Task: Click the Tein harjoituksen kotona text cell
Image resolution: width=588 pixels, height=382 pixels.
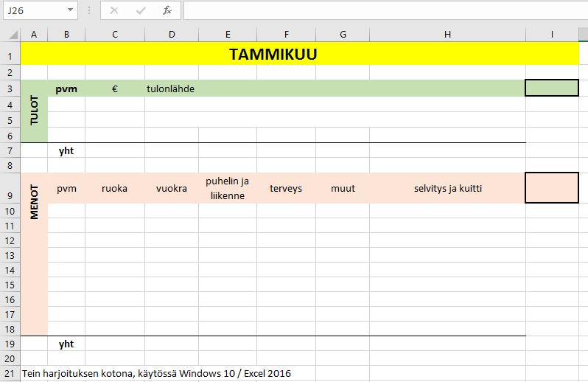Action: click(x=156, y=373)
